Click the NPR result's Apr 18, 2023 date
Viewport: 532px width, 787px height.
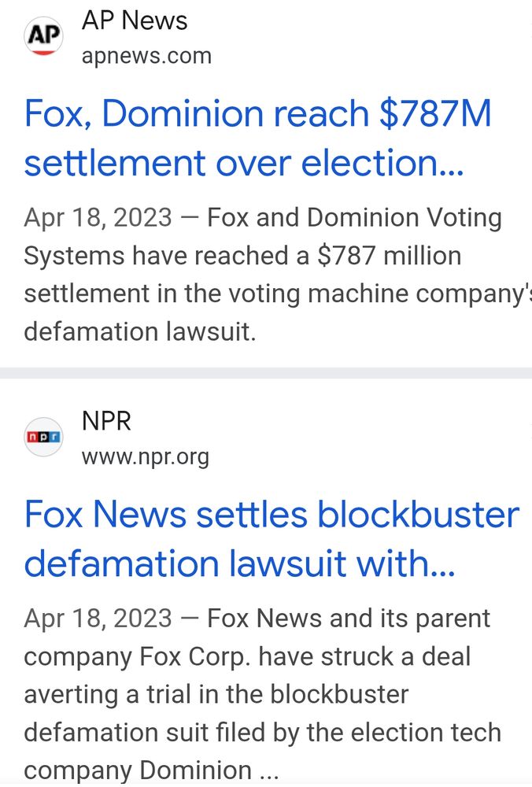[98, 619]
